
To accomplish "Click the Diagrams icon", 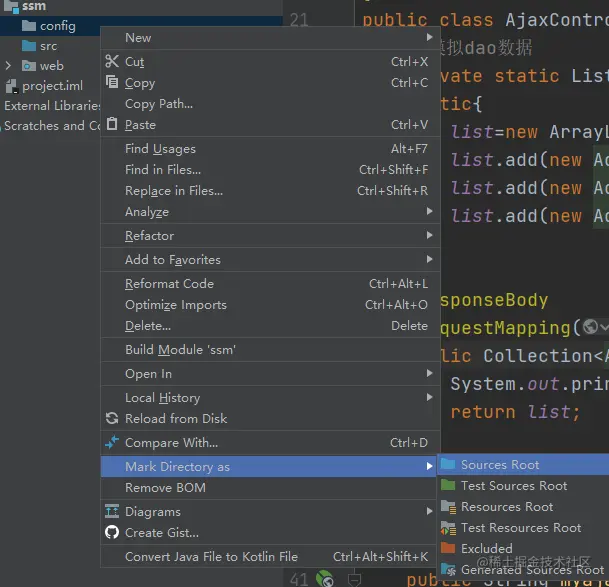I will tap(112, 511).
